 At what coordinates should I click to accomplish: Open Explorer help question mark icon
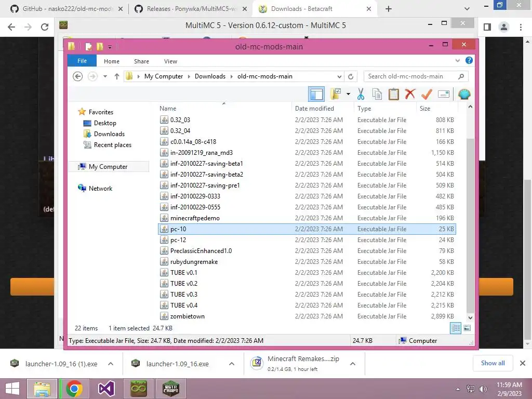coord(469,60)
